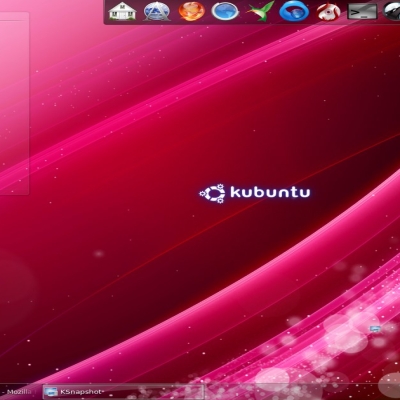Open the terminal prompt icon in dock
Viewport: 400px width, 400px height.
point(362,12)
